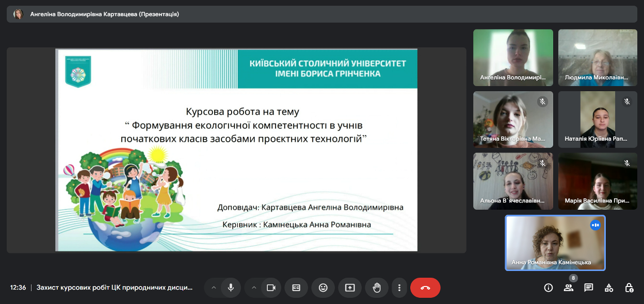
Task: Expand video settings chevron next to camera
Action: point(254,288)
